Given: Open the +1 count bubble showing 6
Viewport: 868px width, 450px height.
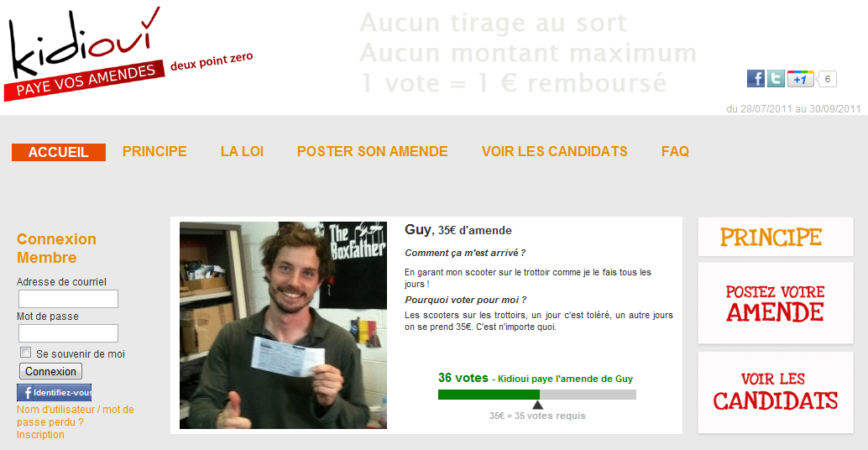Looking at the screenshot, I should (827, 79).
